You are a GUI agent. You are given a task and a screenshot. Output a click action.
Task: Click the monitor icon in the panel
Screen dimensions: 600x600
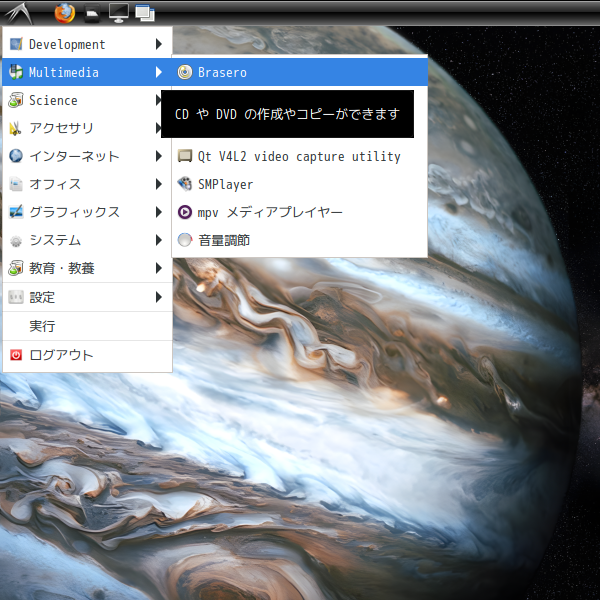(119, 13)
